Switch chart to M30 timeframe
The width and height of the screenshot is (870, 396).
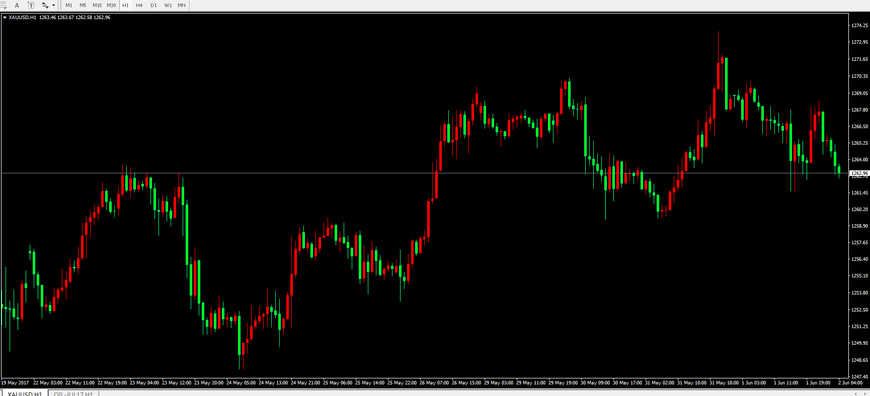[x=112, y=5]
